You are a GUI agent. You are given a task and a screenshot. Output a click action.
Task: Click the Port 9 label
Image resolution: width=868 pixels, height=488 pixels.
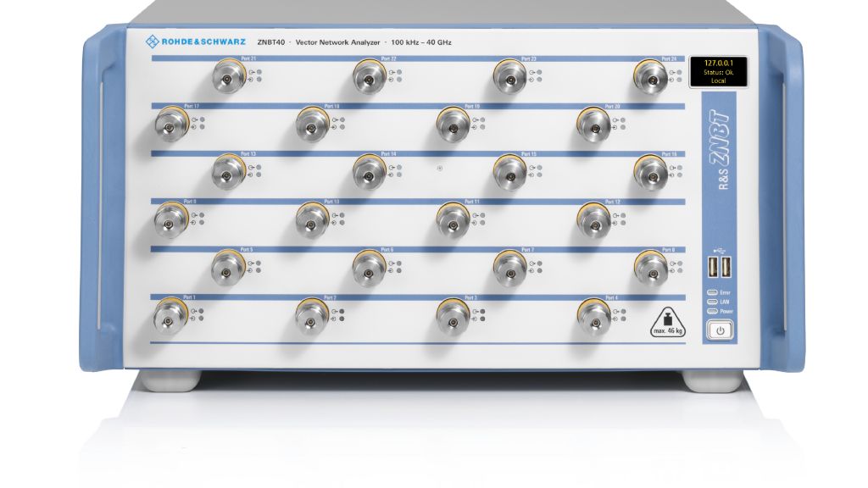pos(190,202)
